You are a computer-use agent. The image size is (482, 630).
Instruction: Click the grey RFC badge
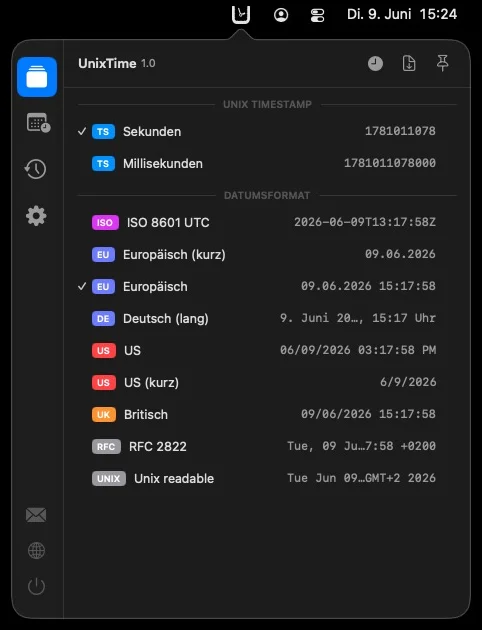pyautogui.click(x=106, y=446)
